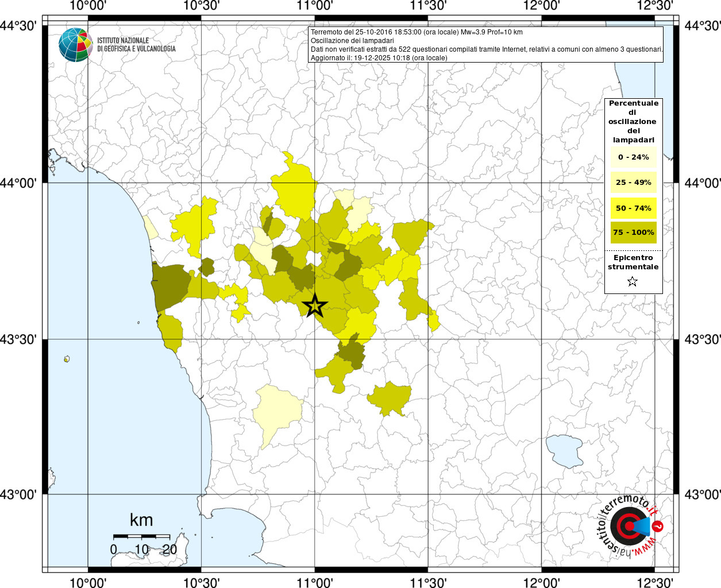Click the large dark olive coastal municipality

[x=171, y=283]
